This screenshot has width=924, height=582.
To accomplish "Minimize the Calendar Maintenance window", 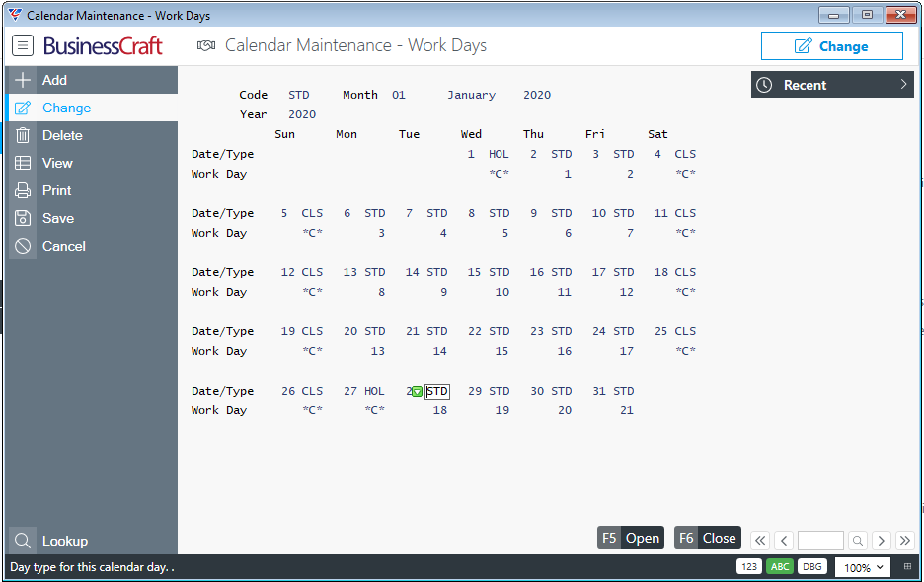I will click(833, 15).
